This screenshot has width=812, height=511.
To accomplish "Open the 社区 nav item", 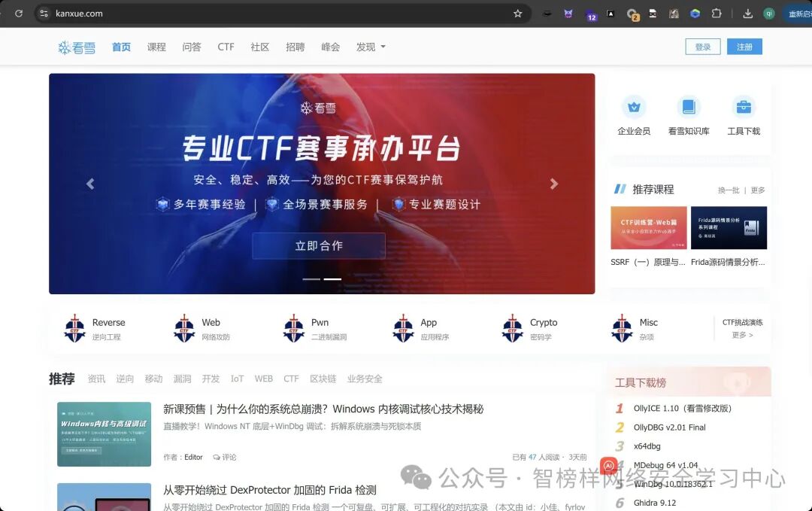I will pyautogui.click(x=260, y=47).
